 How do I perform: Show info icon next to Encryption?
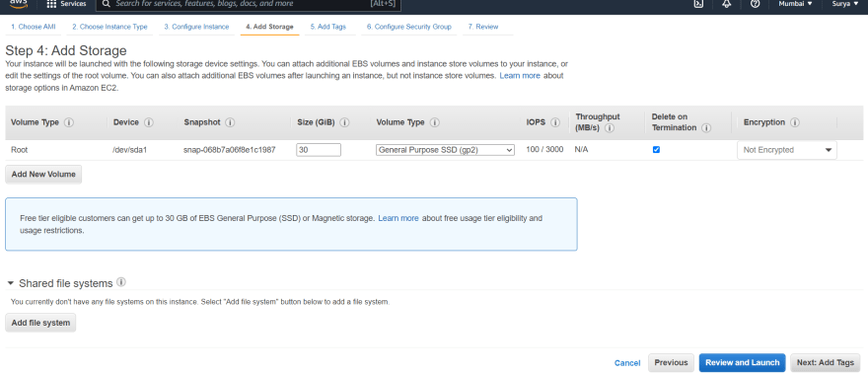coord(795,122)
